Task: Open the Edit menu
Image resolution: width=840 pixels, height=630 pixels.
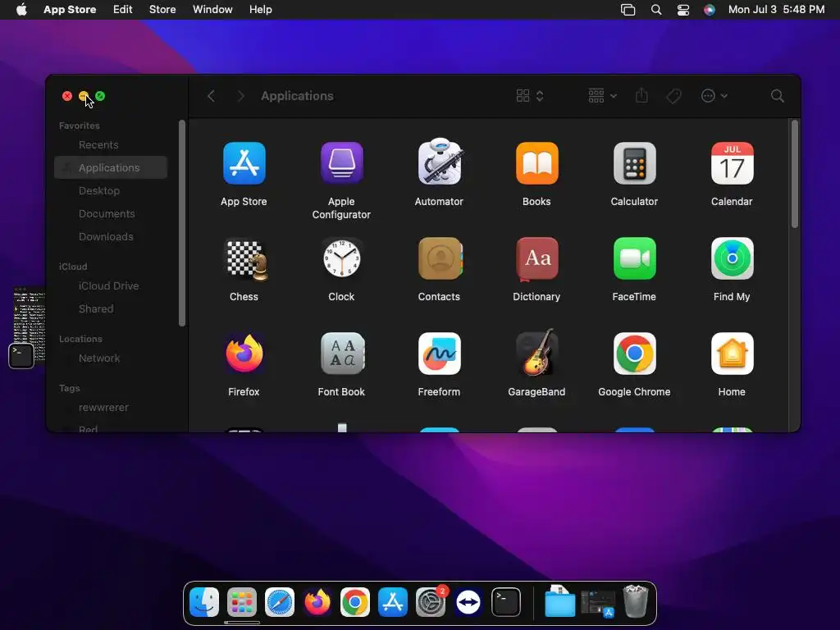Action: click(x=123, y=10)
